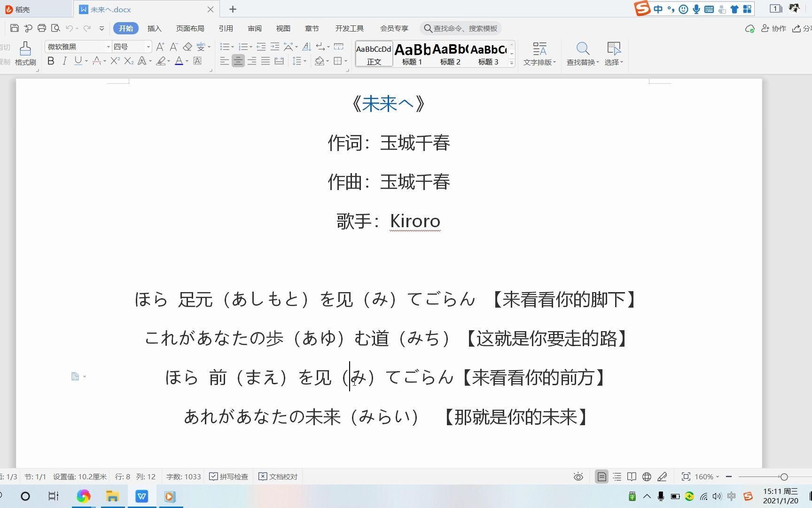This screenshot has width=812, height=508.
Task: Open a new document tab with plus
Action: tap(233, 9)
